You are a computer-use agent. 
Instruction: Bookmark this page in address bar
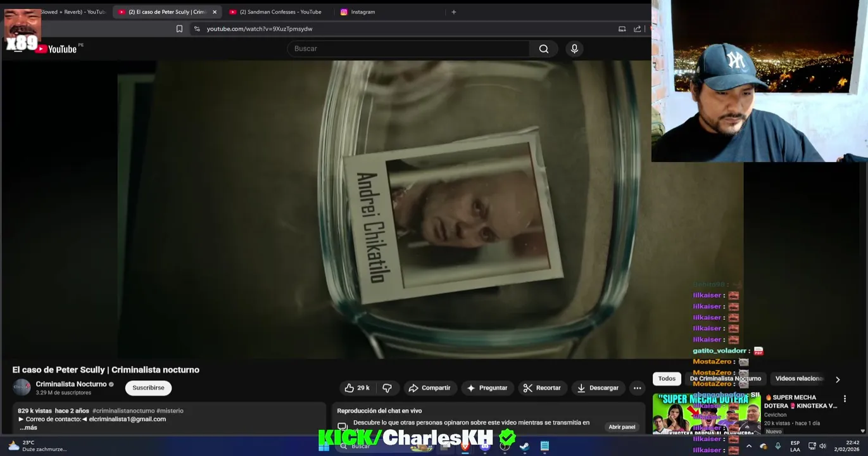(179, 28)
